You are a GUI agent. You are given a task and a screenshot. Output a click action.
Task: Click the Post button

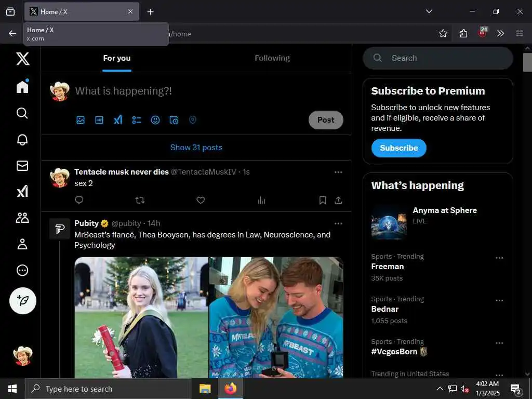(326, 120)
